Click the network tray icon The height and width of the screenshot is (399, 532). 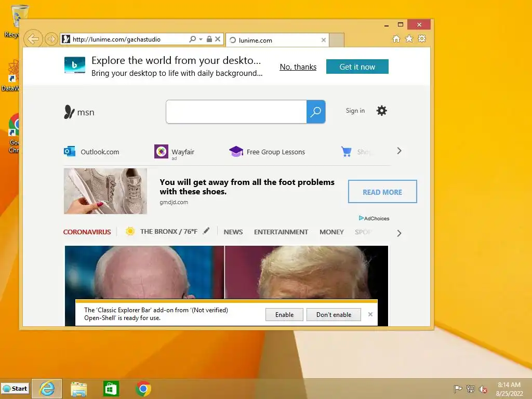point(471,389)
